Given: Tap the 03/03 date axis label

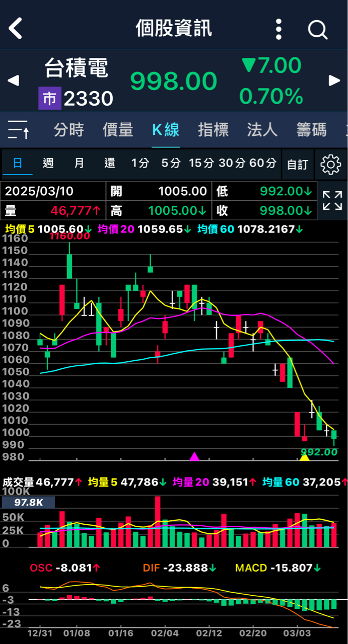Looking at the screenshot, I should point(297,632).
